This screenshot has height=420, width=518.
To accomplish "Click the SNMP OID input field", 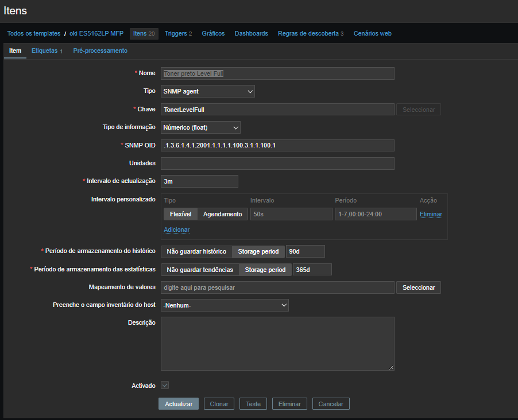I will pyautogui.click(x=277, y=145).
